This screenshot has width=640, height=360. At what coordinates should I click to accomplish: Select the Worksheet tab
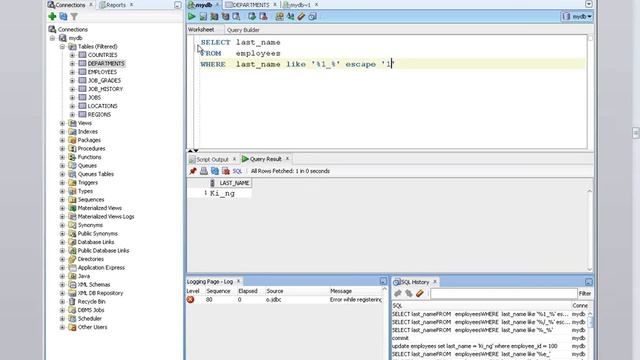(x=201, y=29)
